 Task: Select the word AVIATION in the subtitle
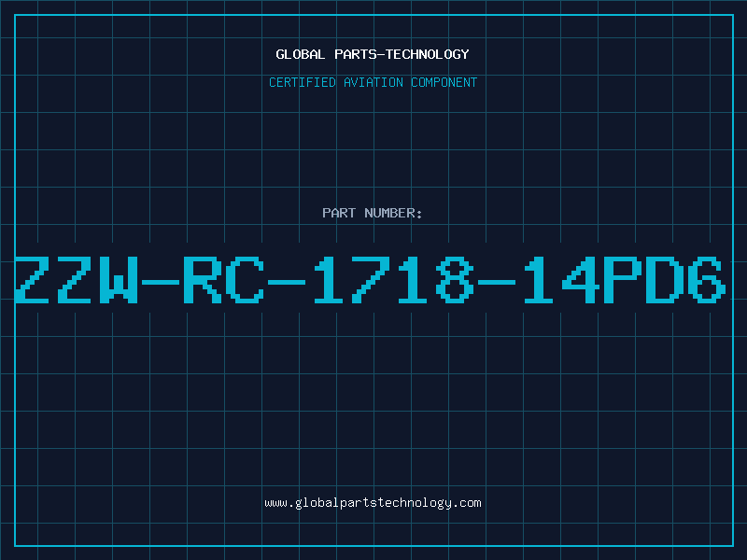point(373,82)
